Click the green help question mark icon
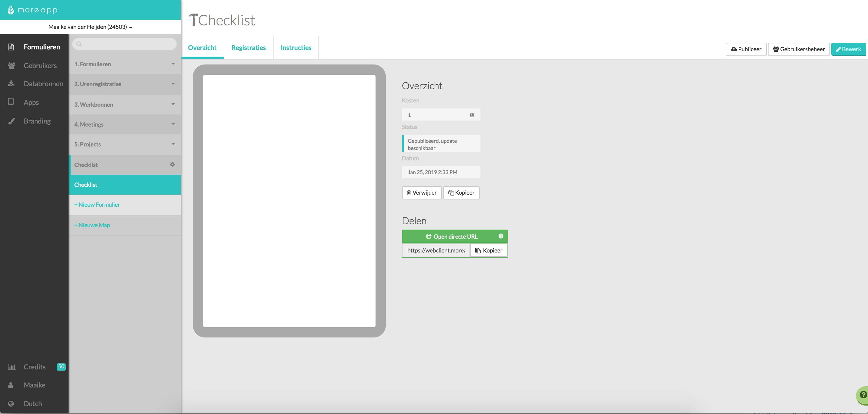868x414 pixels. point(863,395)
